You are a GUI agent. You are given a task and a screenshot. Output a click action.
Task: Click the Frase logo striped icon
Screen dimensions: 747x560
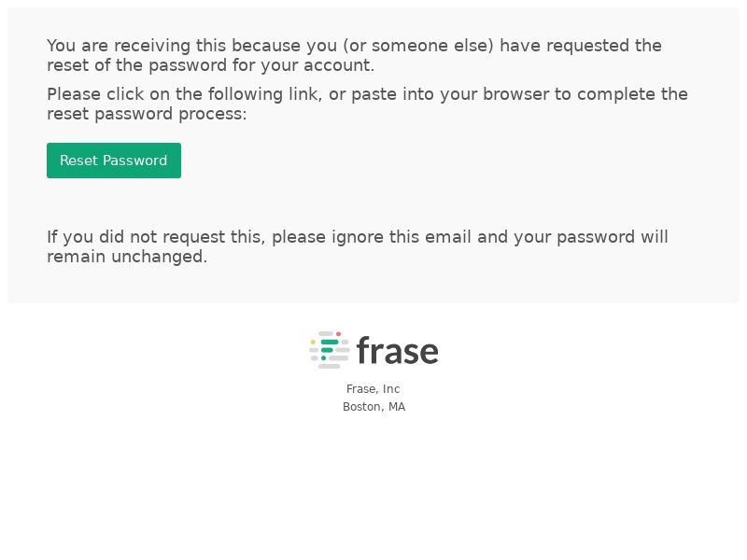pos(330,350)
